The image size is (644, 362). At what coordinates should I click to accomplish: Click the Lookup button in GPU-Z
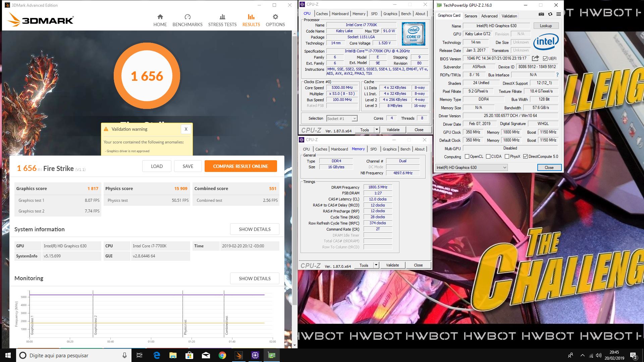click(546, 26)
